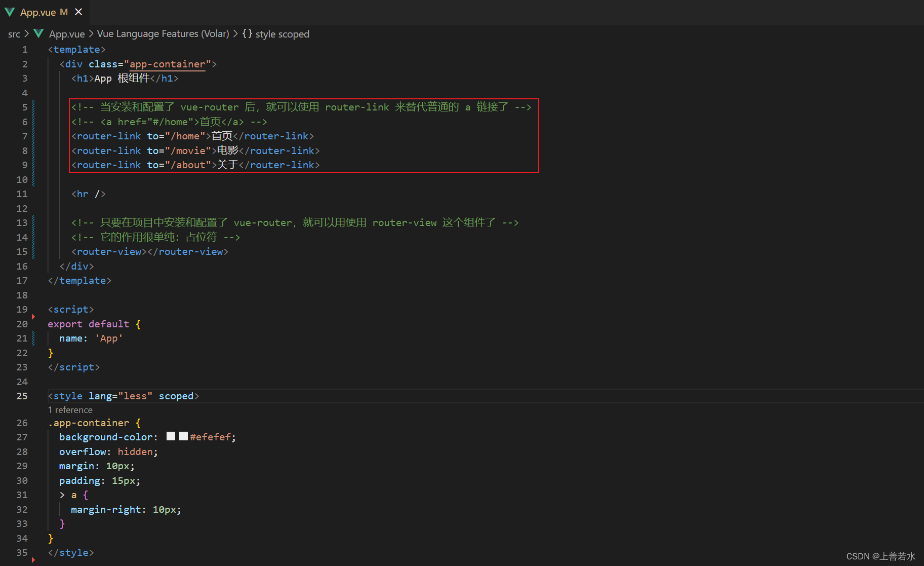This screenshot has width=924, height=566.
Task: Click the Vue file icon in breadcrumb
Action: coord(38,33)
